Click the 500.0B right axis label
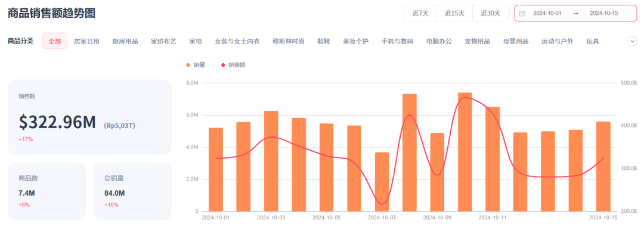 [x=629, y=83]
